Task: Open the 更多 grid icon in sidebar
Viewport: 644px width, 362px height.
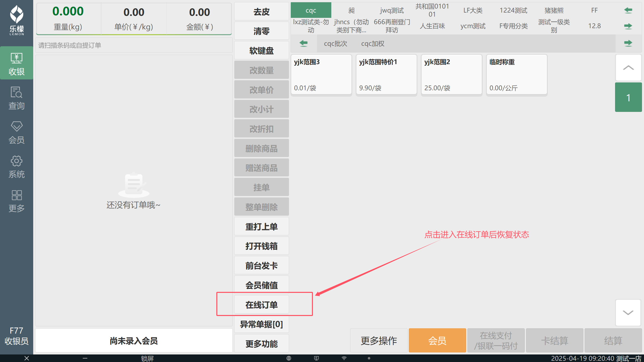Action: click(17, 201)
